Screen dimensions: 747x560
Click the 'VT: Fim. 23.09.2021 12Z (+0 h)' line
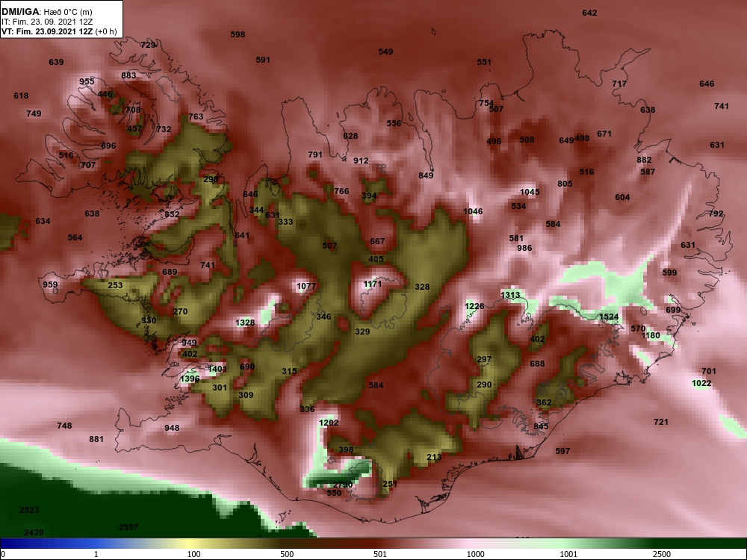(x=58, y=31)
